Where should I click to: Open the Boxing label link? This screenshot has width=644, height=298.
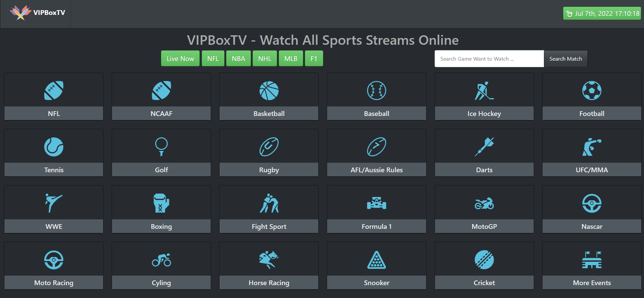(x=161, y=226)
